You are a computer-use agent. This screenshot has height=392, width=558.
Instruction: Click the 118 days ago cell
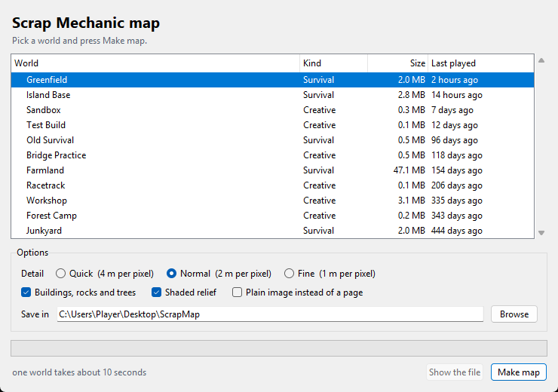click(456, 155)
